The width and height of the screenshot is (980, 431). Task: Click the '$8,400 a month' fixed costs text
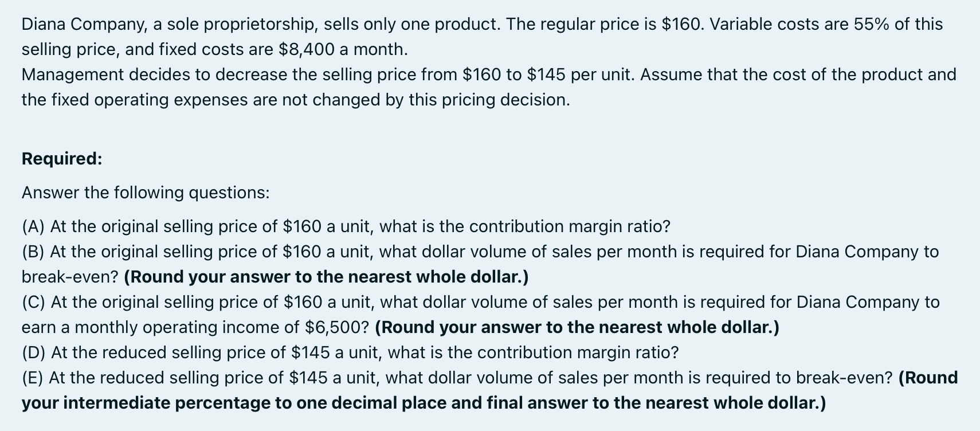[343, 49]
